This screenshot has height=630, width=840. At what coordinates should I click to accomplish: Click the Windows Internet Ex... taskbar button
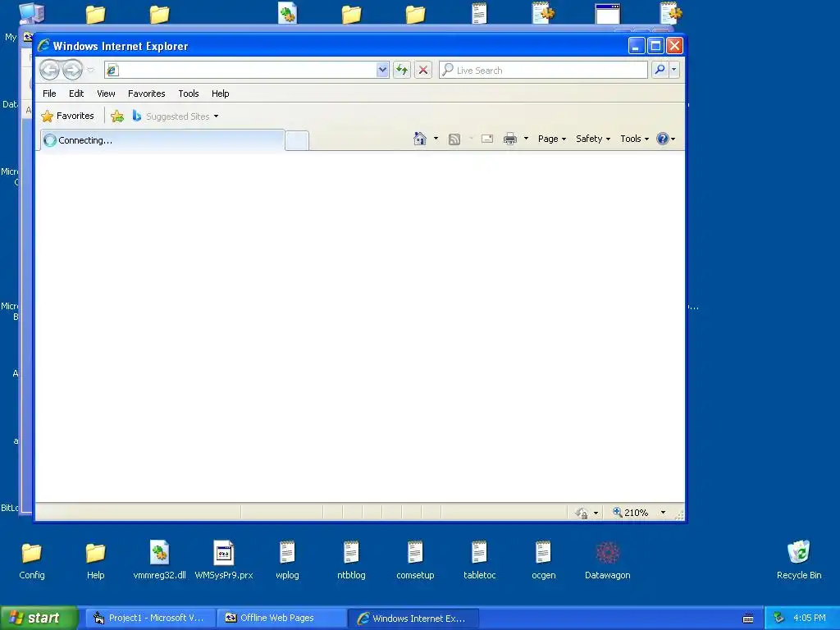point(413,619)
